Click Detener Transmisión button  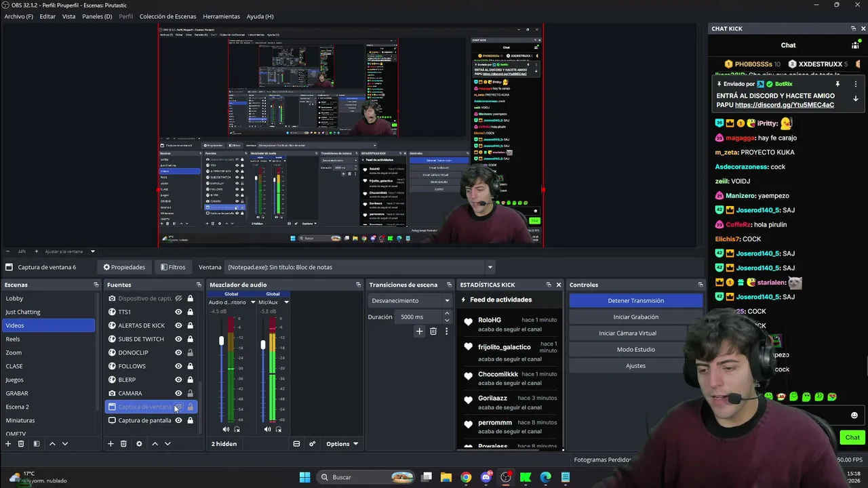(635, 300)
